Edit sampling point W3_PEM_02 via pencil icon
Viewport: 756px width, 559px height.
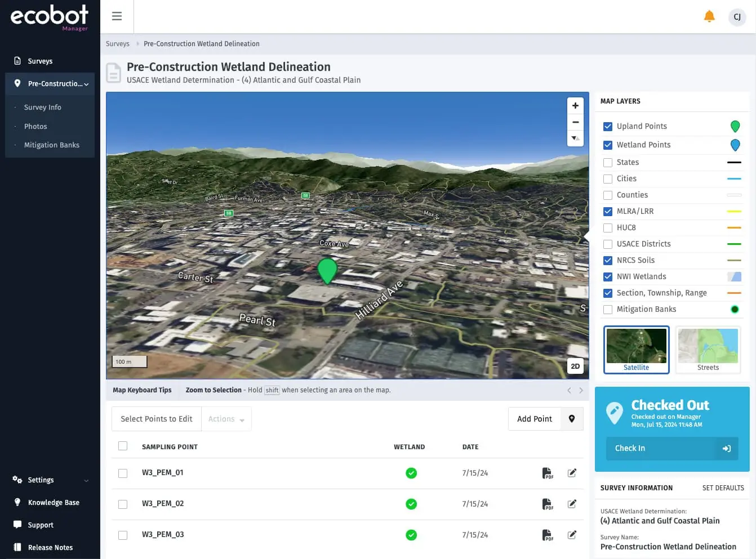572,503
